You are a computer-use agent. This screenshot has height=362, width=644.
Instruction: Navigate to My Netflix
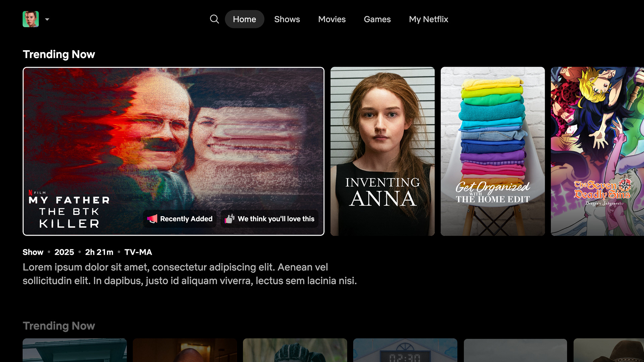coord(428,19)
